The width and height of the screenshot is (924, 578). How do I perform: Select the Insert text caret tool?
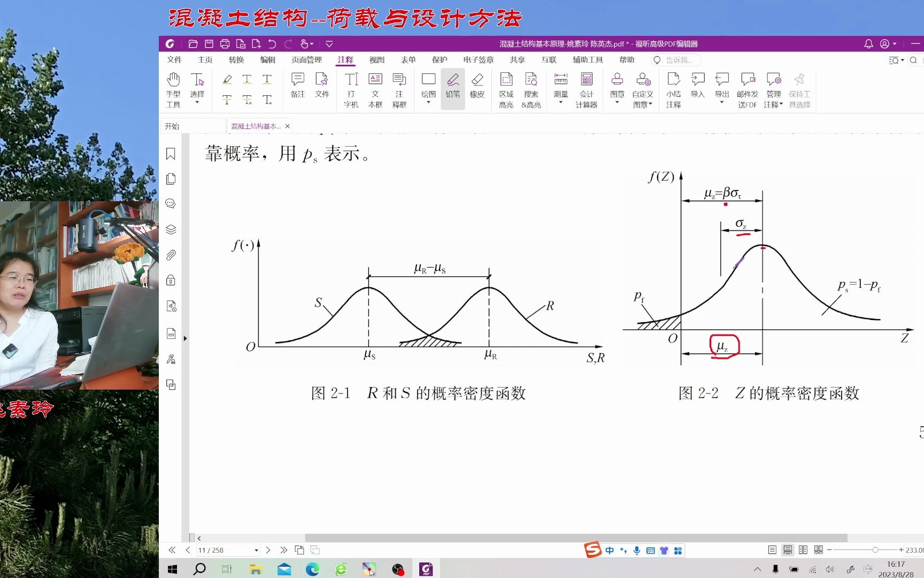(x=267, y=100)
